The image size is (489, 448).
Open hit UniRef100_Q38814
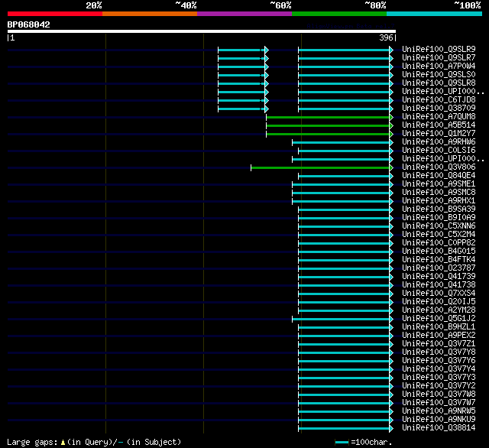click(439, 428)
